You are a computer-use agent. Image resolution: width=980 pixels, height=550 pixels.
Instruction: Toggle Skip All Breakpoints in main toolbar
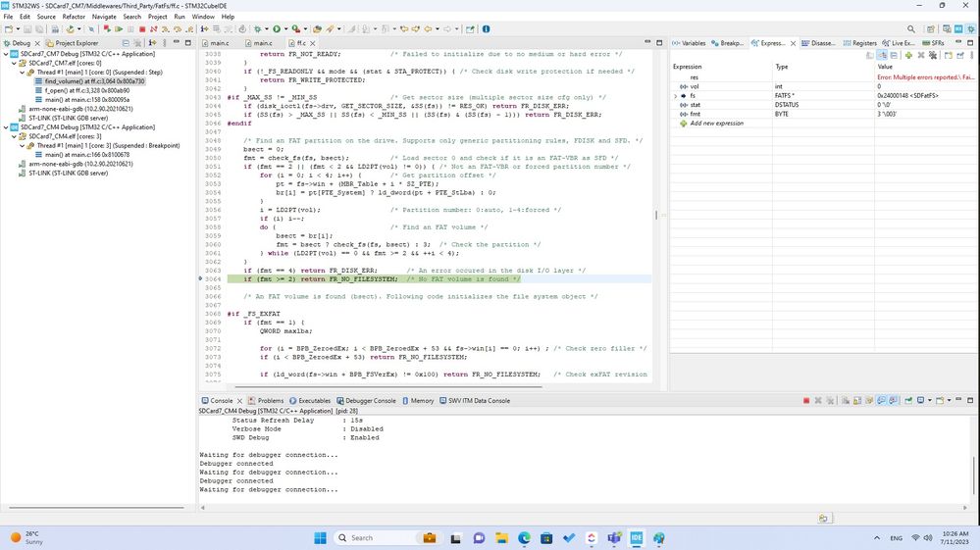[91, 28]
